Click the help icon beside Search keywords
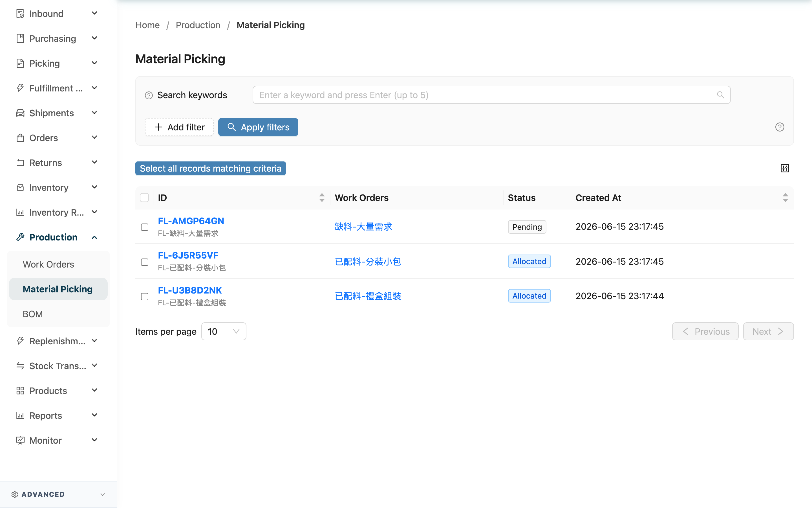Image resolution: width=812 pixels, height=508 pixels. tap(149, 95)
